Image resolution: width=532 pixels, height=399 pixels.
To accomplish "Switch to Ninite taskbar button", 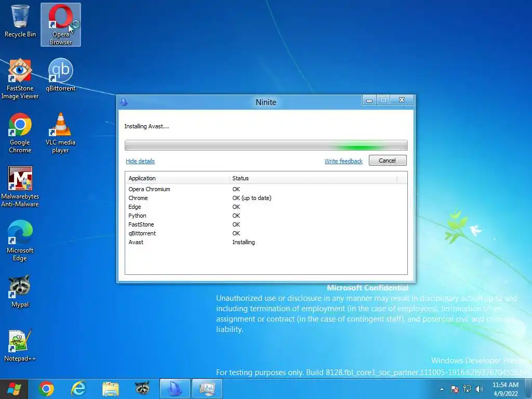I will coord(175,389).
